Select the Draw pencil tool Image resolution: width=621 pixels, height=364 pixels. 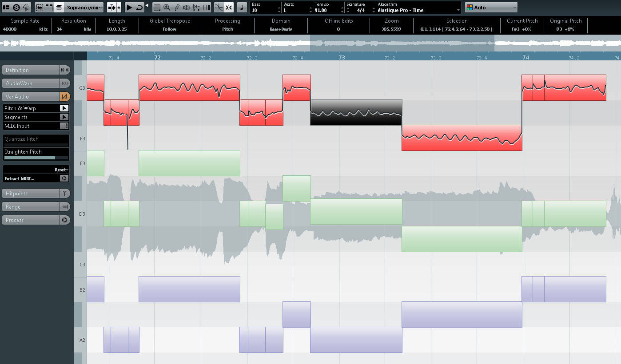pyautogui.click(x=177, y=7)
